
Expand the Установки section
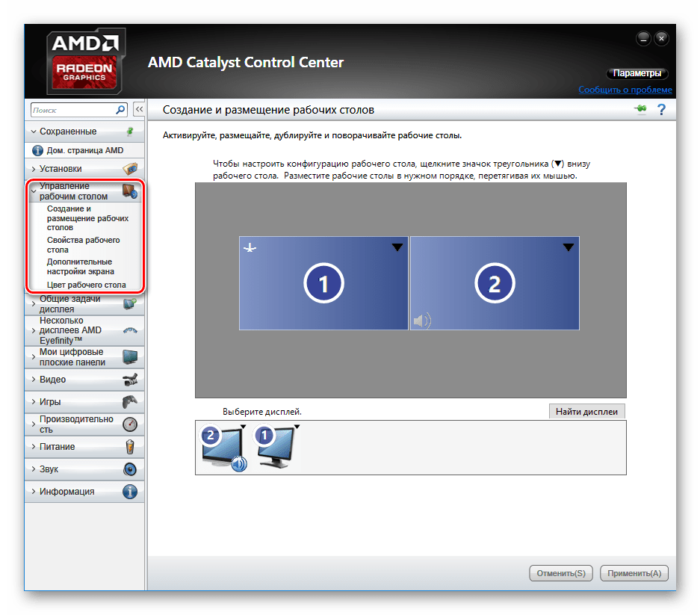34,169
